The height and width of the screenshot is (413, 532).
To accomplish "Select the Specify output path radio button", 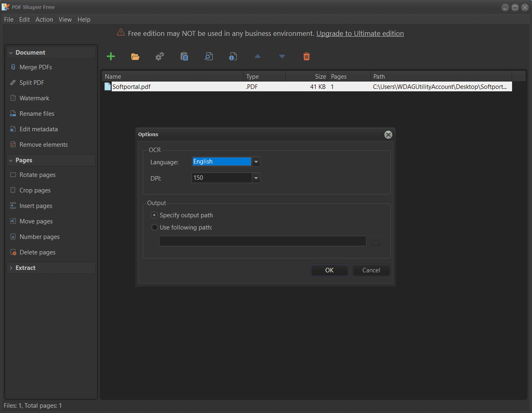I will pyautogui.click(x=155, y=215).
